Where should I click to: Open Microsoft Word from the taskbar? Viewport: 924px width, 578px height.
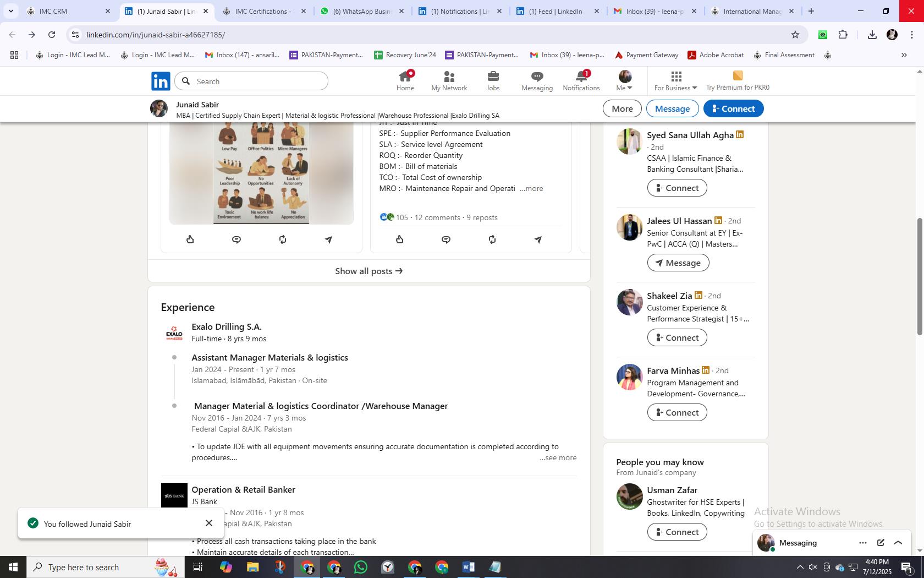[x=469, y=567]
